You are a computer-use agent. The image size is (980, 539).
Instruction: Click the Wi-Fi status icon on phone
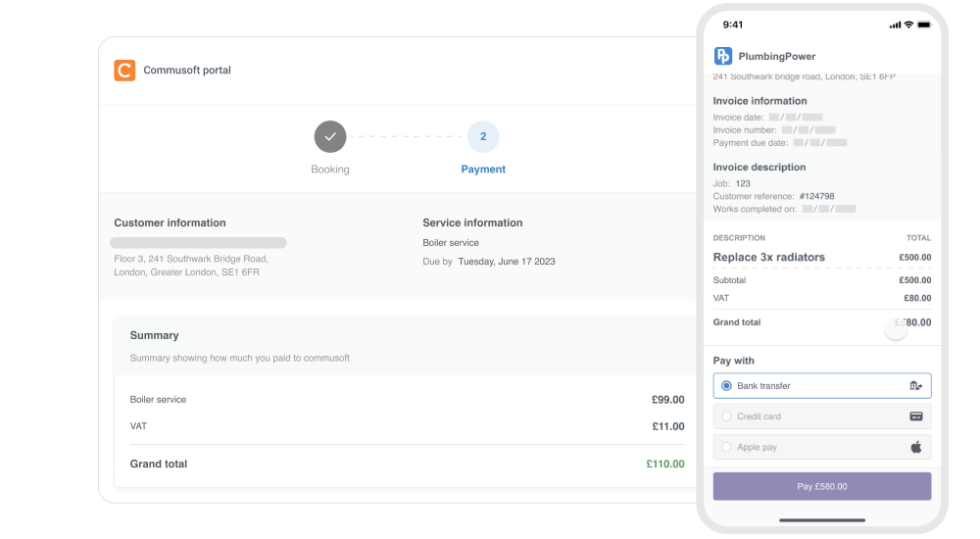[908, 24]
